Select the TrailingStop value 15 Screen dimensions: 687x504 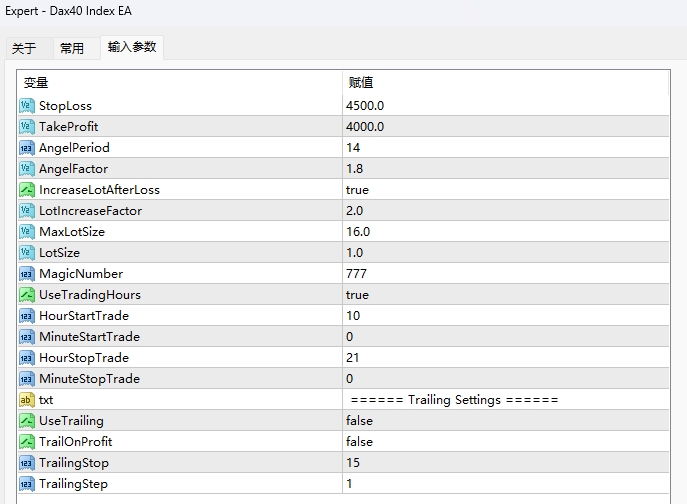(353, 463)
